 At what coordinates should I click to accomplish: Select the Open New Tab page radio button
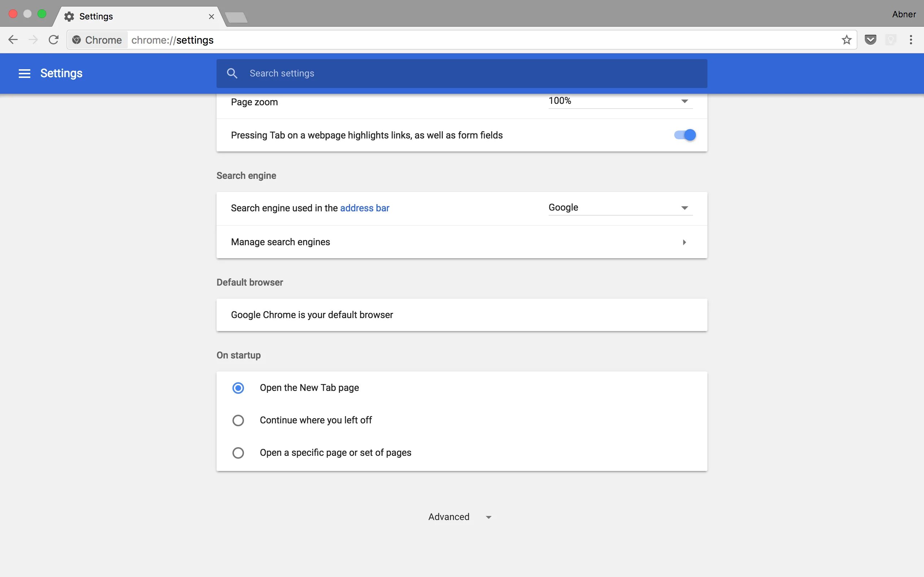[238, 388]
